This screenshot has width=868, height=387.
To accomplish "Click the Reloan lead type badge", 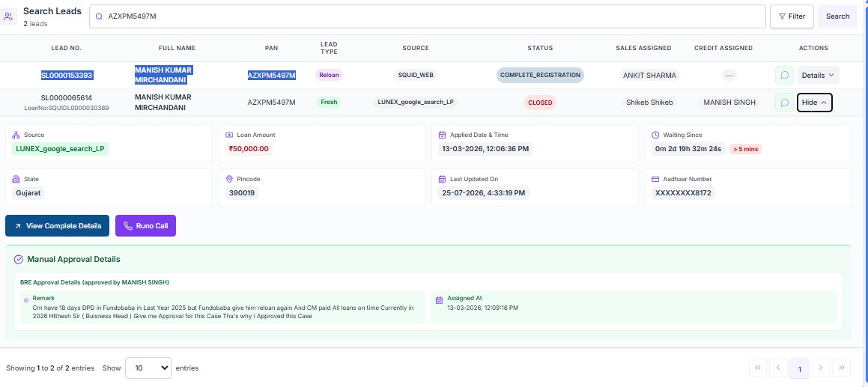I will 329,75.
